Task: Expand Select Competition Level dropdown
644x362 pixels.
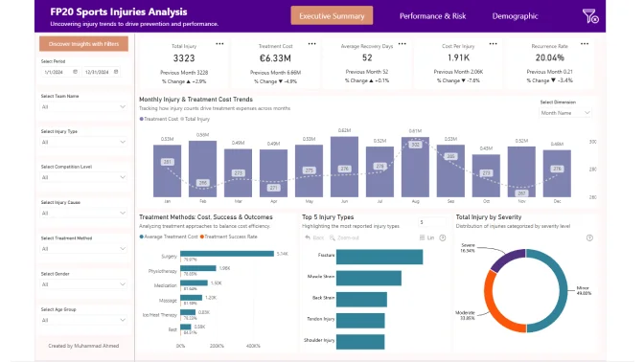Action: (83, 177)
